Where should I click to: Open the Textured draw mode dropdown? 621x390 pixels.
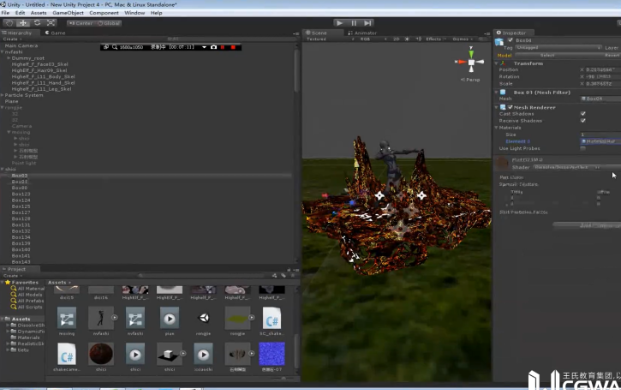pos(331,39)
